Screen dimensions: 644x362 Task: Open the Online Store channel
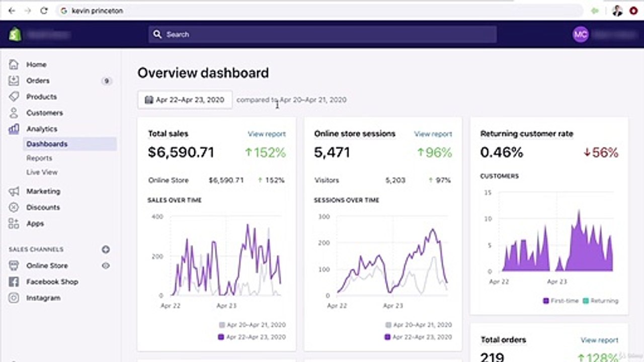point(47,265)
